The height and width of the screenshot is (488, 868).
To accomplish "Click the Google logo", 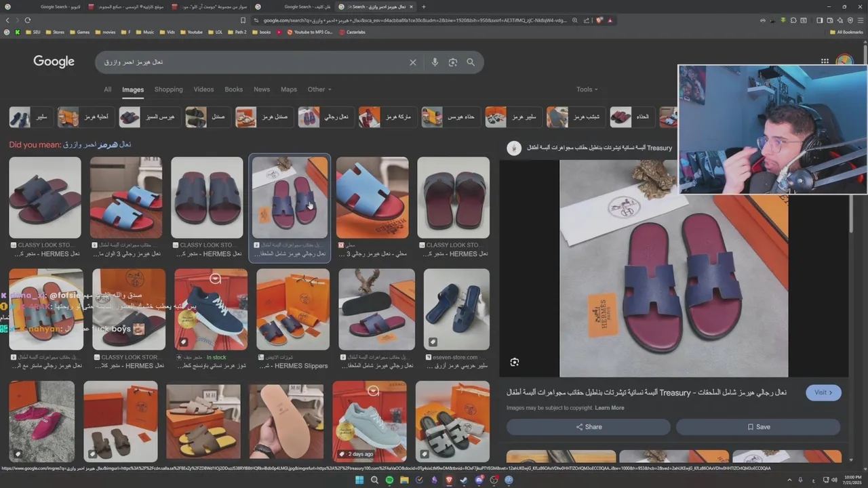I will [x=54, y=62].
